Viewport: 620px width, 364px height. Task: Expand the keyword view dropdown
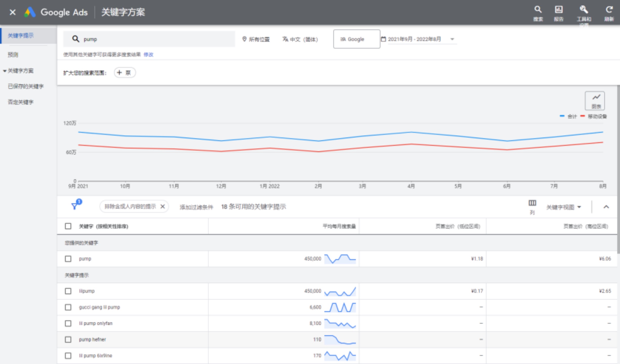tap(563, 207)
